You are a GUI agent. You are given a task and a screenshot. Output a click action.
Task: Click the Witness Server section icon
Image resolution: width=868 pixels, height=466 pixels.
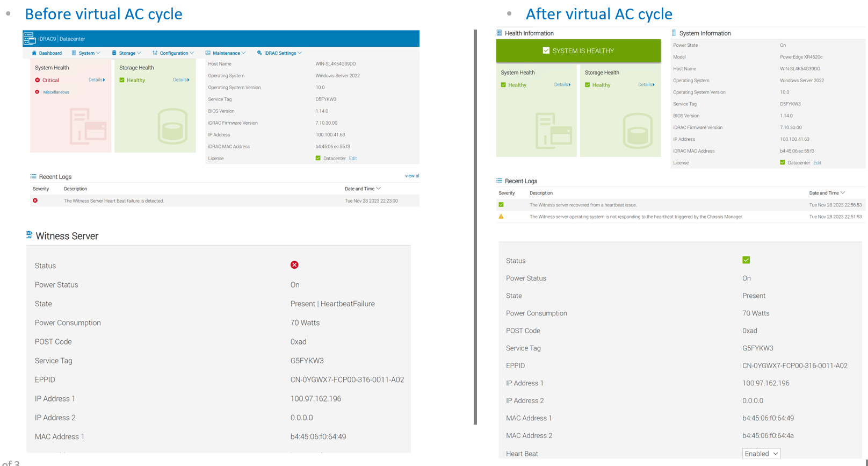pos(29,235)
